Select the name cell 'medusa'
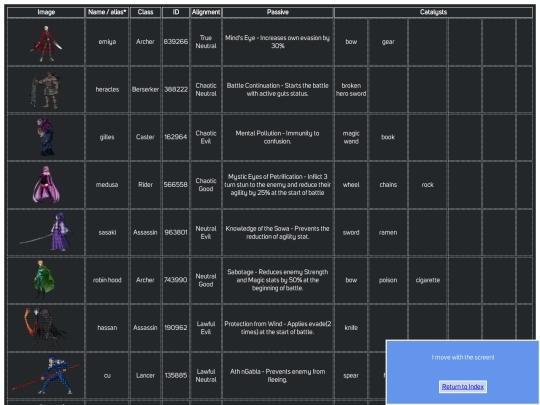This screenshot has height=405, width=540. click(x=107, y=185)
